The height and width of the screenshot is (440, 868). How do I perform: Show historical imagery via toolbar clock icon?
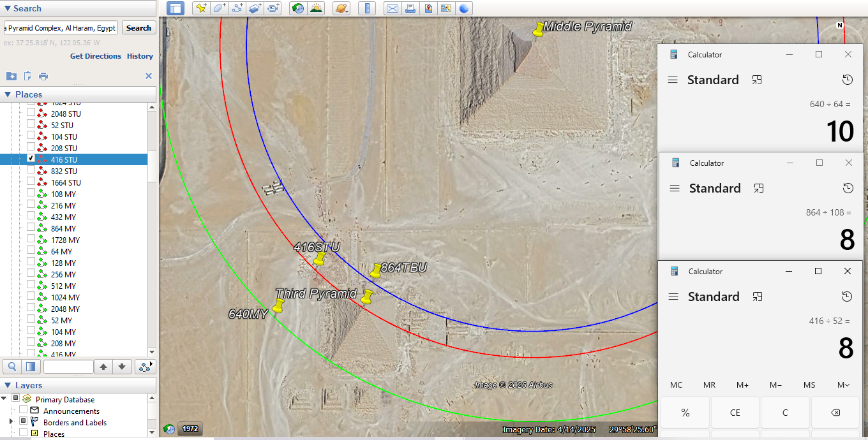point(297,8)
